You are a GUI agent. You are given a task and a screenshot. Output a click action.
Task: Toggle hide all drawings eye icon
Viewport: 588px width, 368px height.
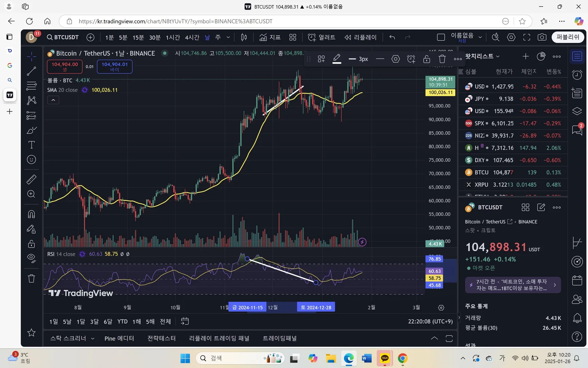[x=31, y=258]
